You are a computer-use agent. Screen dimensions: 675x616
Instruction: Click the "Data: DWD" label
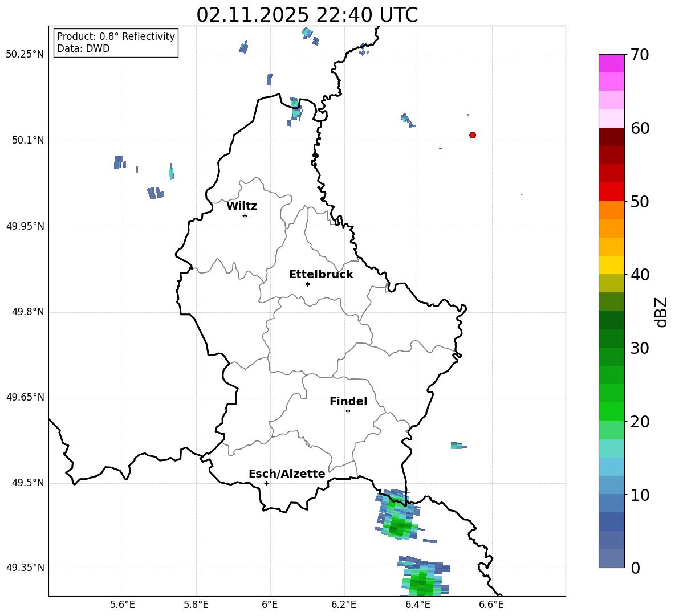pos(83,48)
